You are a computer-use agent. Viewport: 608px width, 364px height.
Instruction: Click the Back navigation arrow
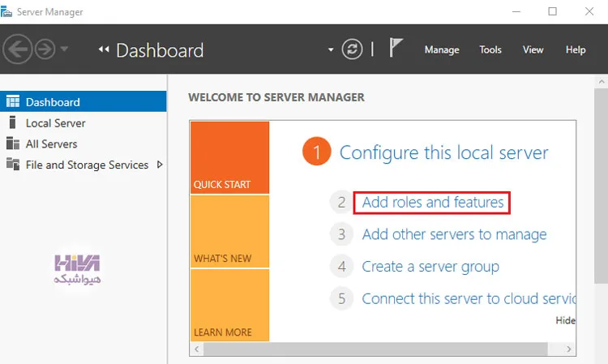pyautogui.click(x=18, y=49)
